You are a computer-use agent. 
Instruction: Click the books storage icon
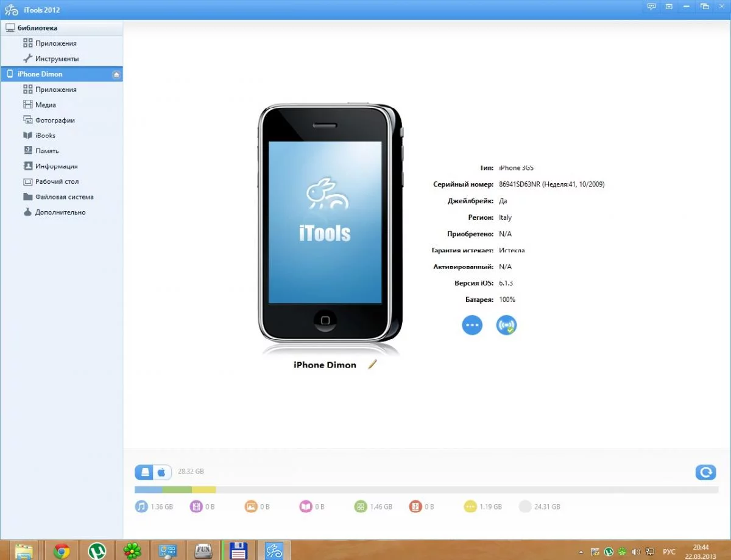pyautogui.click(x=306, y=506)
